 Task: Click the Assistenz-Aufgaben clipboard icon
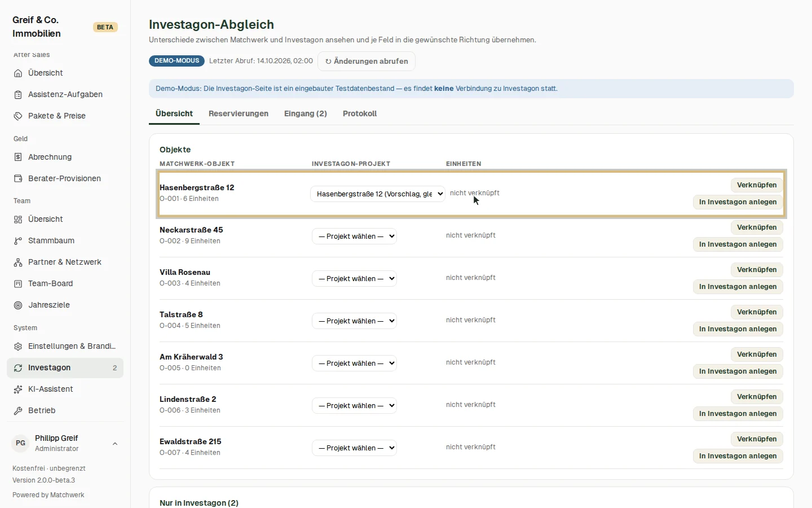[18, 95]
